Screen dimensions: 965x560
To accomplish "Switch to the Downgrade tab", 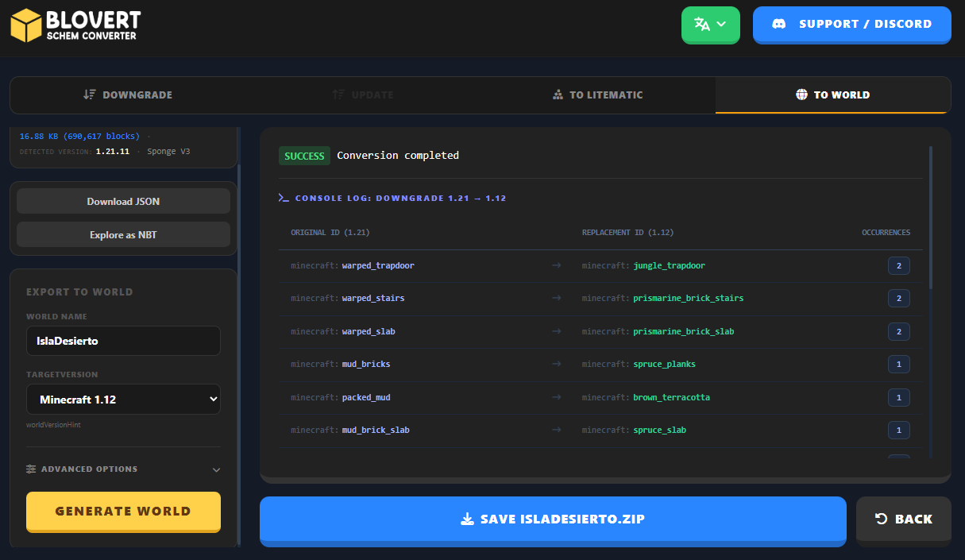I will (x=127, y=95).
